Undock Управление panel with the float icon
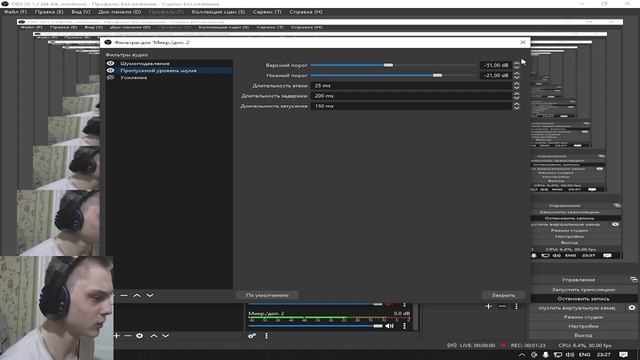This screenshot has height=360, width=640. point(633,280)
